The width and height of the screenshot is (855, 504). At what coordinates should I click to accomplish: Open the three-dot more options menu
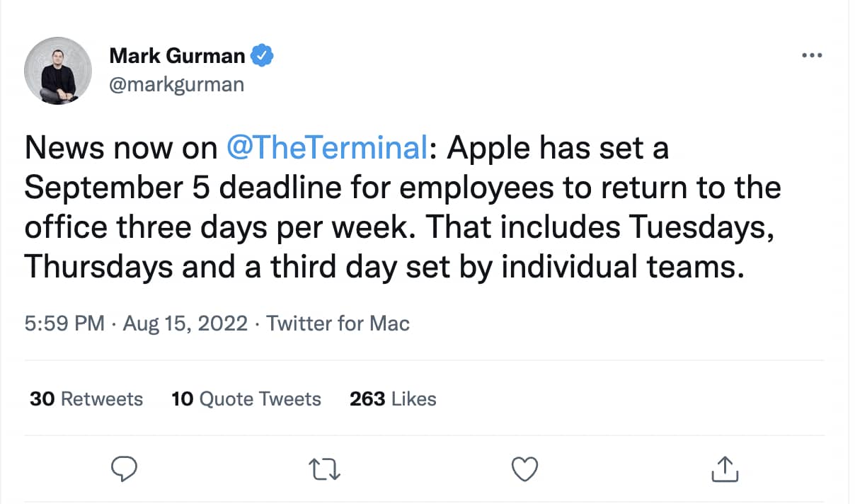pyautogui.click(x=812, y=56)
